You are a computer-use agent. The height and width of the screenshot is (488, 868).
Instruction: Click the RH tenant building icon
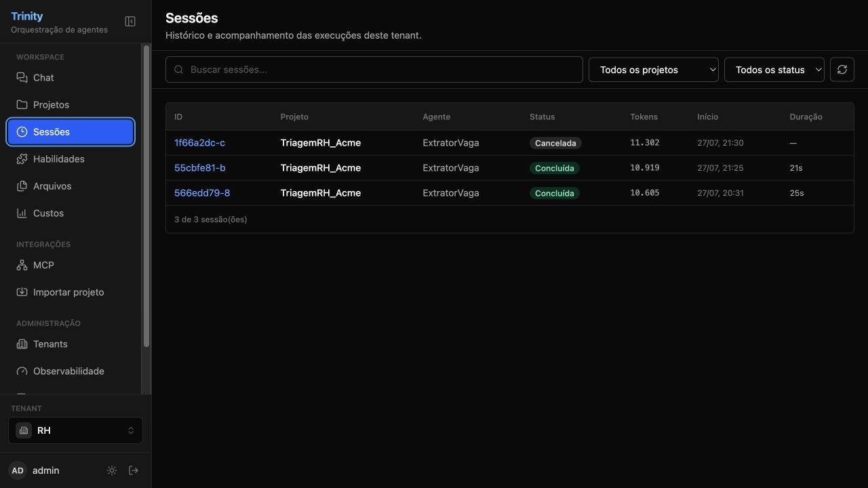point(24,430)
